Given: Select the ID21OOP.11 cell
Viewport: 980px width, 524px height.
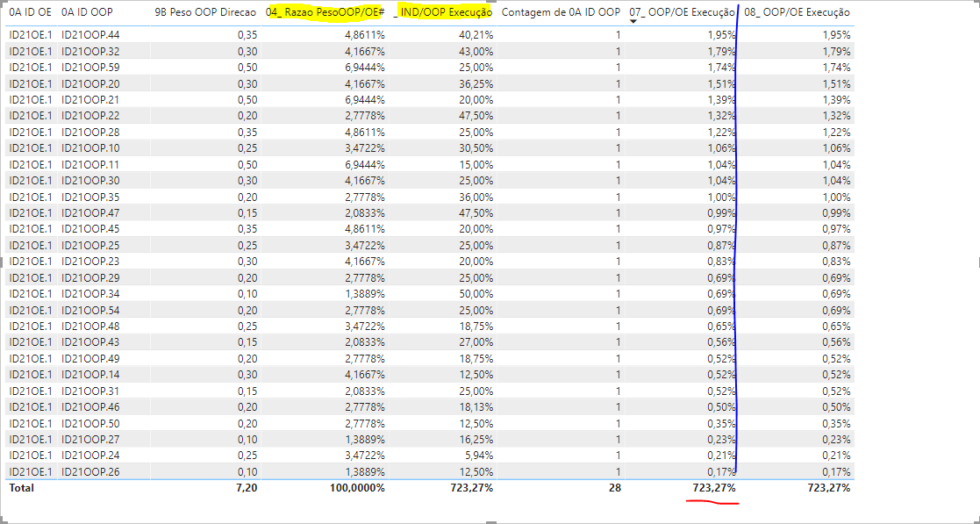Looking at the screenshot, I should click(x=90, y=164).
